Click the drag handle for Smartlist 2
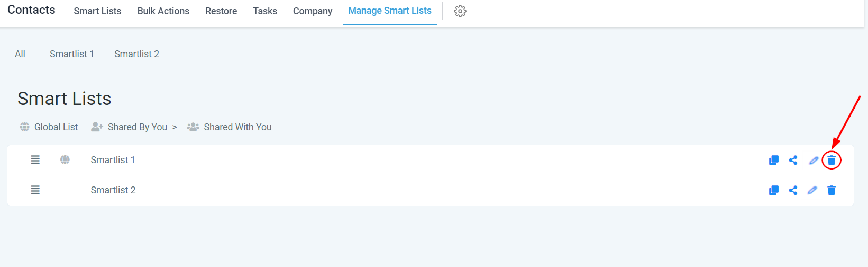This screenshot has height=267, width=868. 35,190
